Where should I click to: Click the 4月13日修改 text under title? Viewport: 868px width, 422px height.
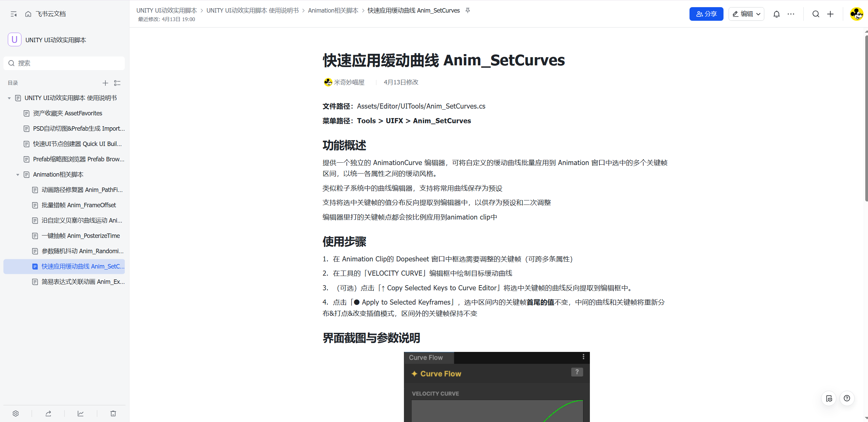[x=401, y=82]
